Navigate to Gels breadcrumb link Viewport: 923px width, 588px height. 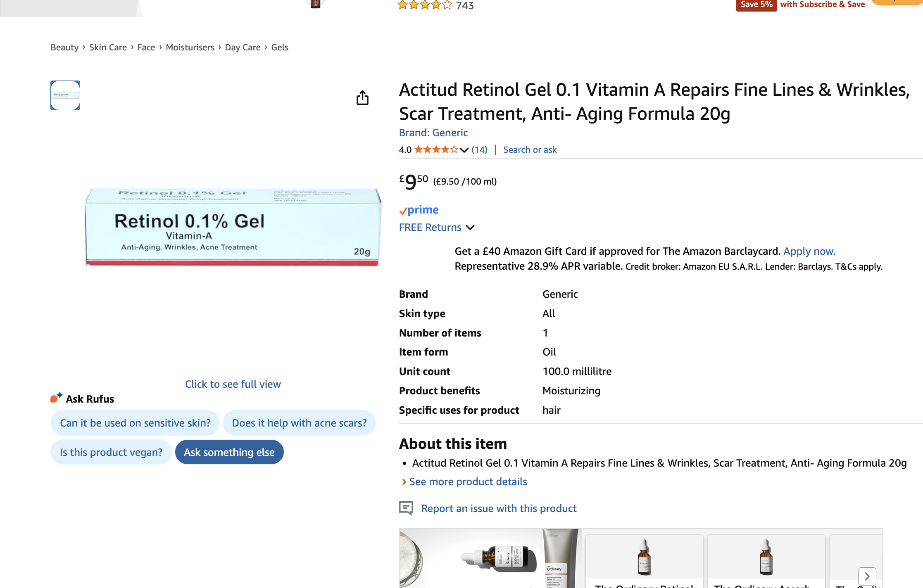click(x=280, y=47)
